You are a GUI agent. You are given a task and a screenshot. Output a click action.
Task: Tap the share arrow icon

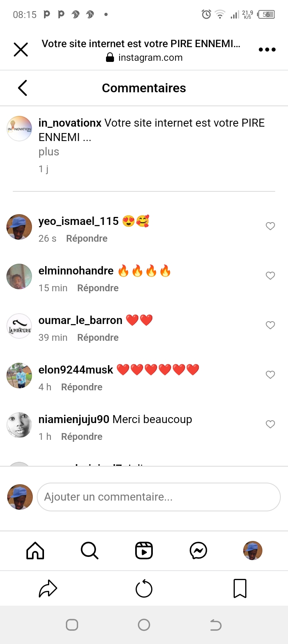point(48,588)
